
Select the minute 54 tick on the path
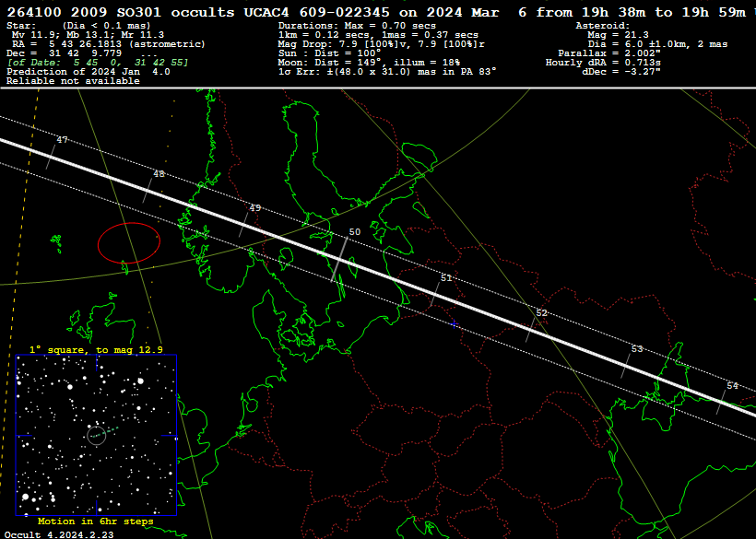click(x=721, y=401)
